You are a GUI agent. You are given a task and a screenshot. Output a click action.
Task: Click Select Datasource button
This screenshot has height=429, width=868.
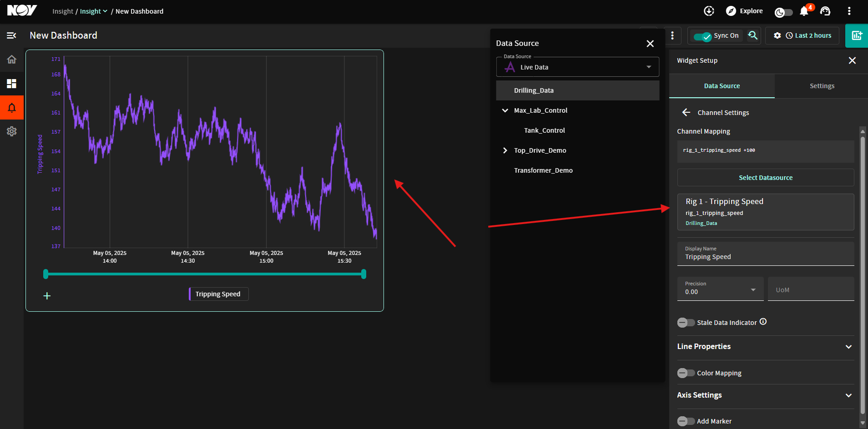766,178
